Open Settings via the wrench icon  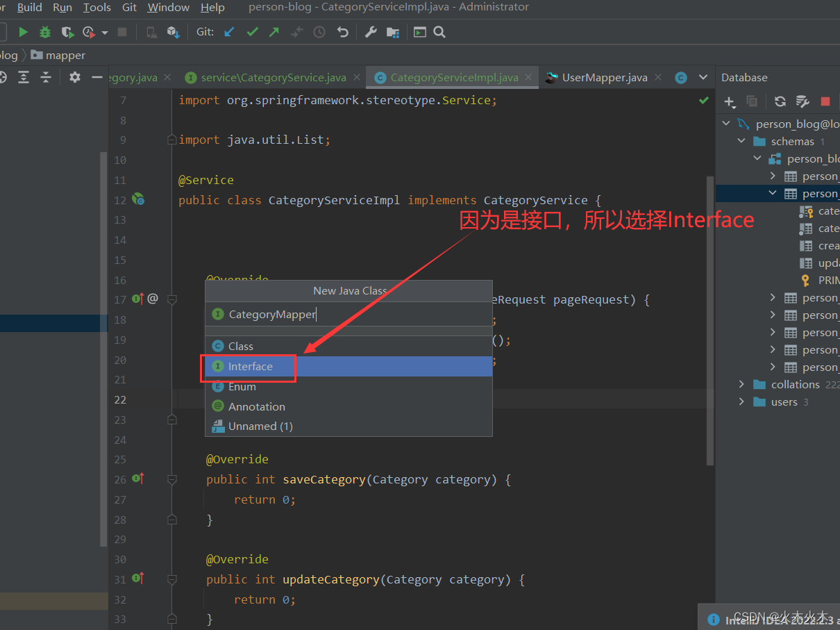(x=371, y=32)
